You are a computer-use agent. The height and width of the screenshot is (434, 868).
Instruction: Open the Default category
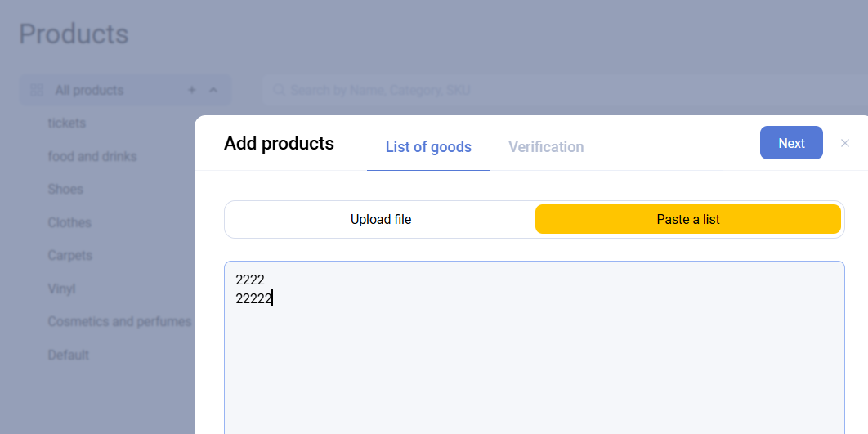pyautogui.click(x=69, y=355)
